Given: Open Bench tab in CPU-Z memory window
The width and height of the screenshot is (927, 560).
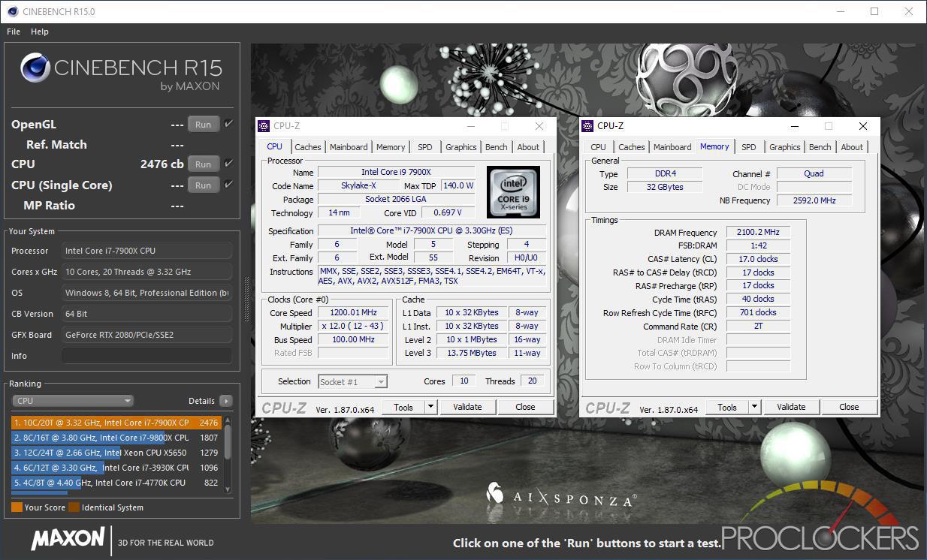Looking at the screenshot, I should pyautogui.click(x=820, y=147).
